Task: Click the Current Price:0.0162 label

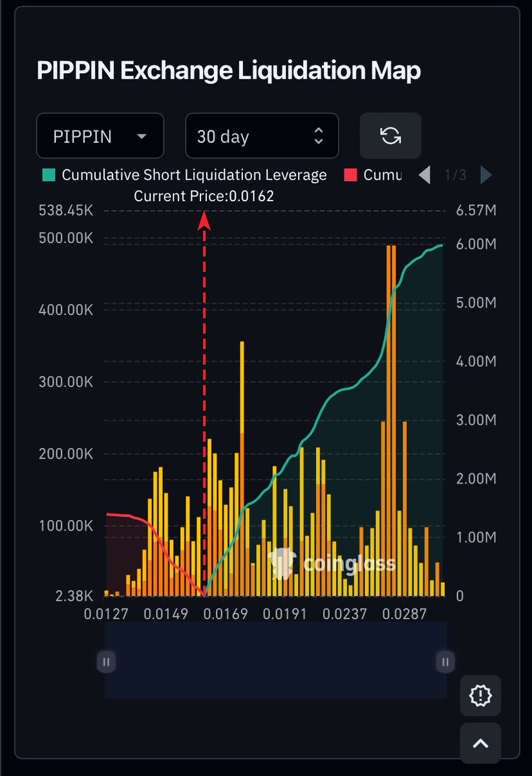Action: tap(204, 196)
